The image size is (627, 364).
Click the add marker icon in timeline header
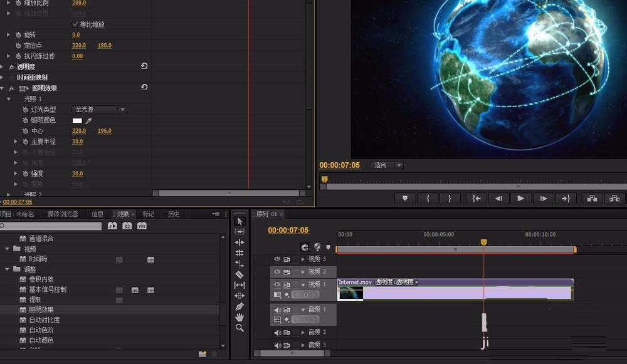[329, 247]
